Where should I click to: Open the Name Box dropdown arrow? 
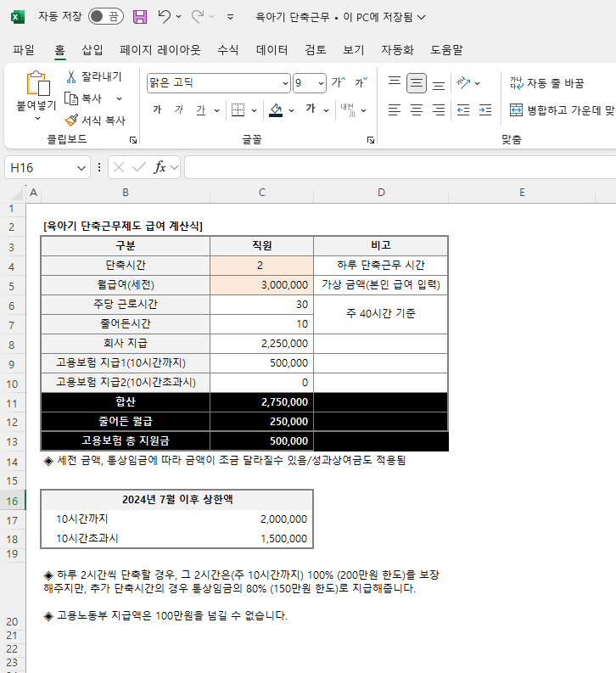(81, 168)
